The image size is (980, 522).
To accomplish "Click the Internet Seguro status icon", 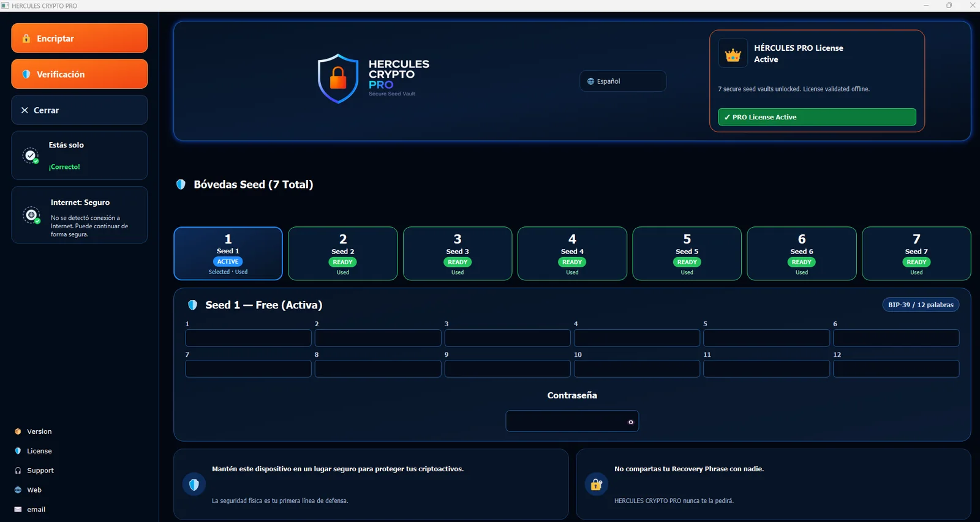I will click(x=31, y=215).
